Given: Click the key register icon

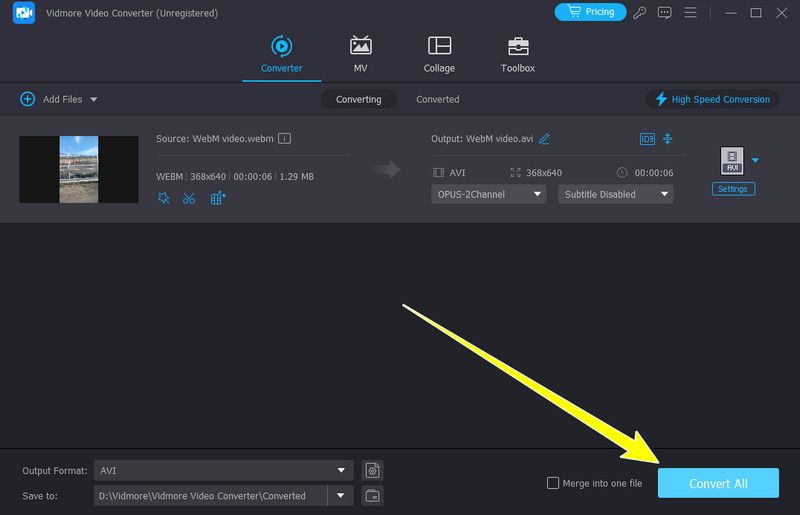Looking at the screenshot, I should point(640,13).
